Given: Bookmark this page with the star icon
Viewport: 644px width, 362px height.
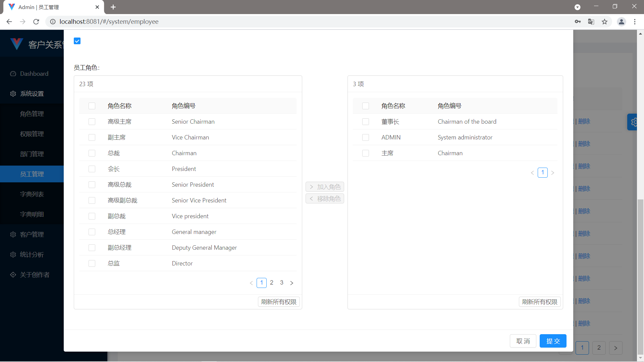Looking at the screenshot, I should click(x=604, y=22).
